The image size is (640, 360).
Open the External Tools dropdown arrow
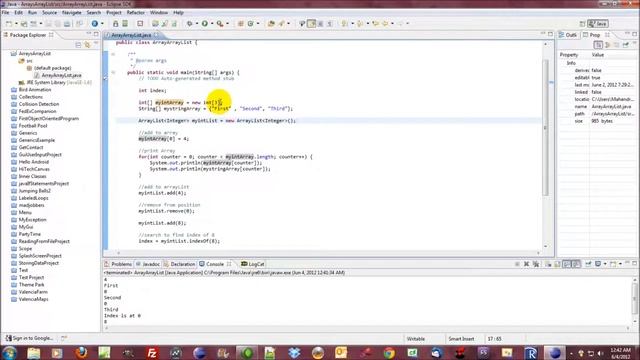[227, 24]
